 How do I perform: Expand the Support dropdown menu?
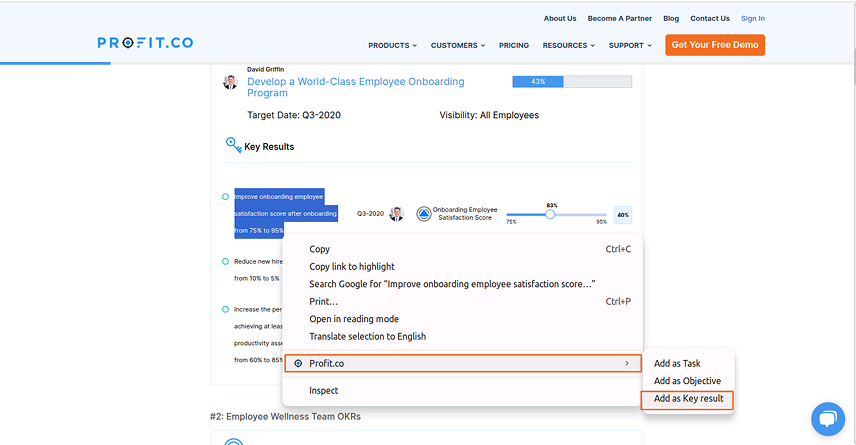[631, 45]
